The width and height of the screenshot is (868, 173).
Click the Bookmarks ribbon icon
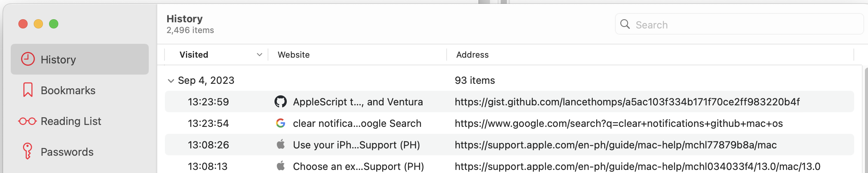tap(28, 90)
